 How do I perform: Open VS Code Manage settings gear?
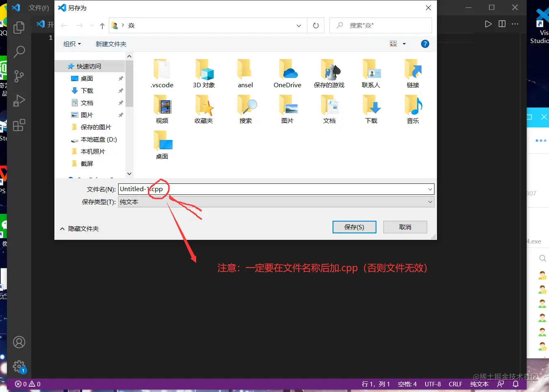[x=19, y=366]
